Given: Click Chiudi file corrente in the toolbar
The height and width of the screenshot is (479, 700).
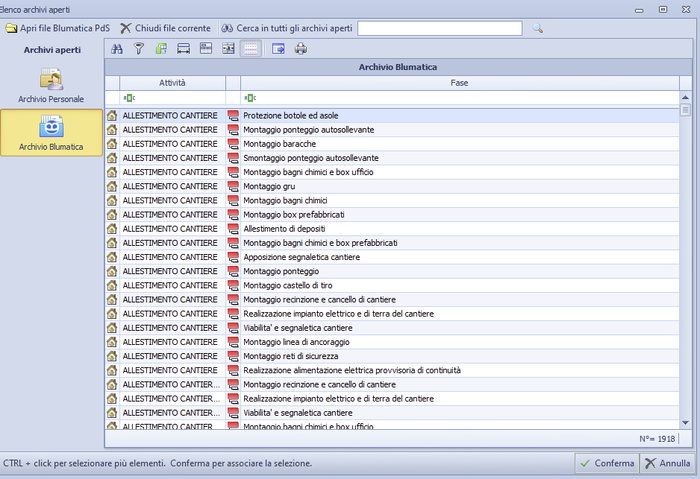Looking at the screenshot, I should coord(165,28).
